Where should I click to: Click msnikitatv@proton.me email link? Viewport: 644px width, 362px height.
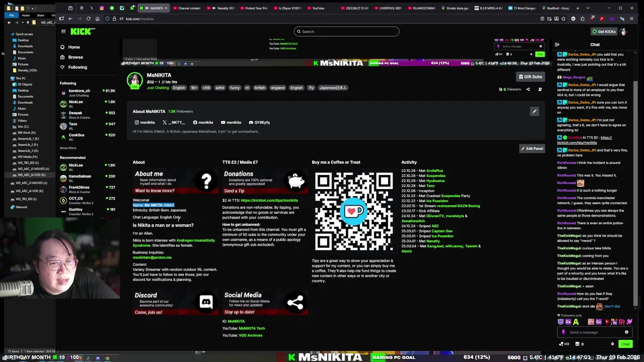click(x=152, y=257)
